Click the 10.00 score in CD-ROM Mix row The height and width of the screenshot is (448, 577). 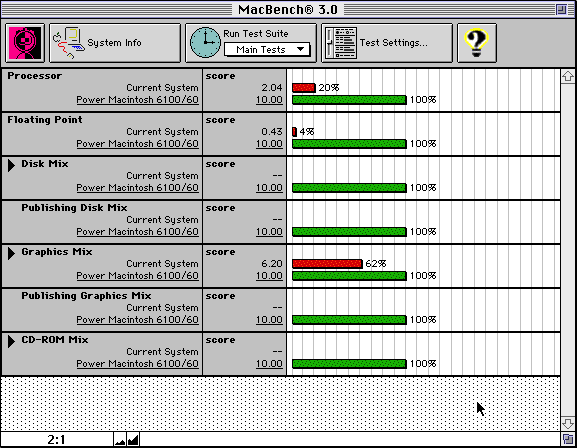269,364
